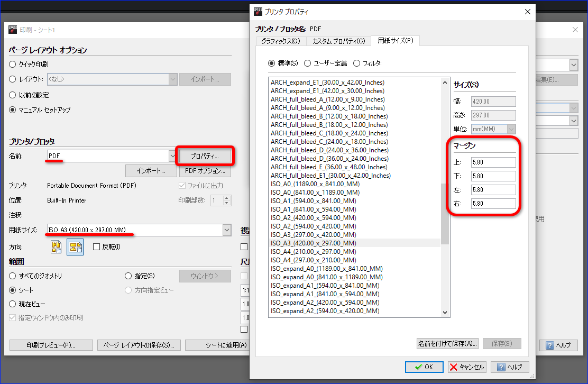588x384 pixels.
Task: Click ヘルプ button in print dialog
Action: [558, 345]
